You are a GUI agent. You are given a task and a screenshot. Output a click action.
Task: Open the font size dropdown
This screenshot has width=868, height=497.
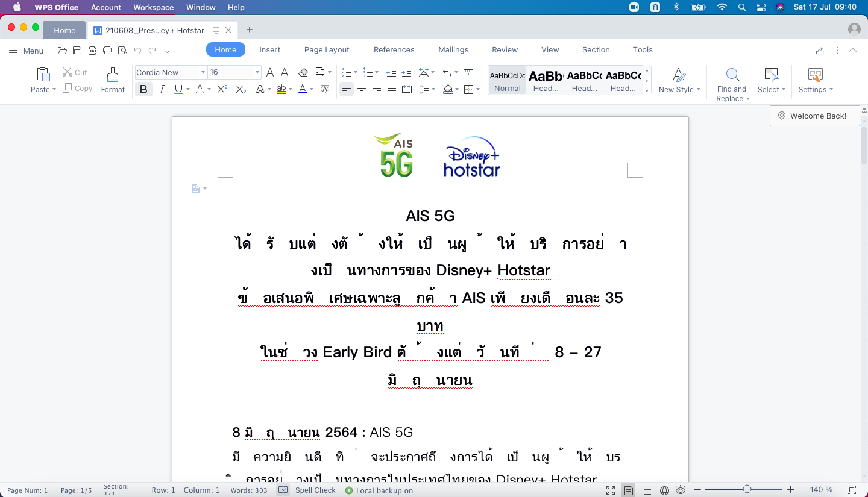point(257,72)
